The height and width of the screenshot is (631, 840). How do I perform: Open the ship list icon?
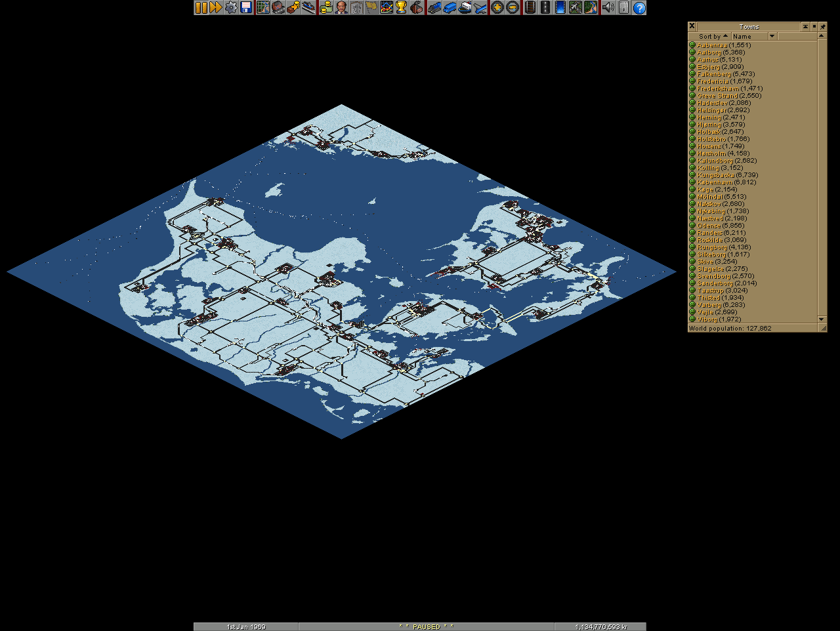click(x=465, y=8)
